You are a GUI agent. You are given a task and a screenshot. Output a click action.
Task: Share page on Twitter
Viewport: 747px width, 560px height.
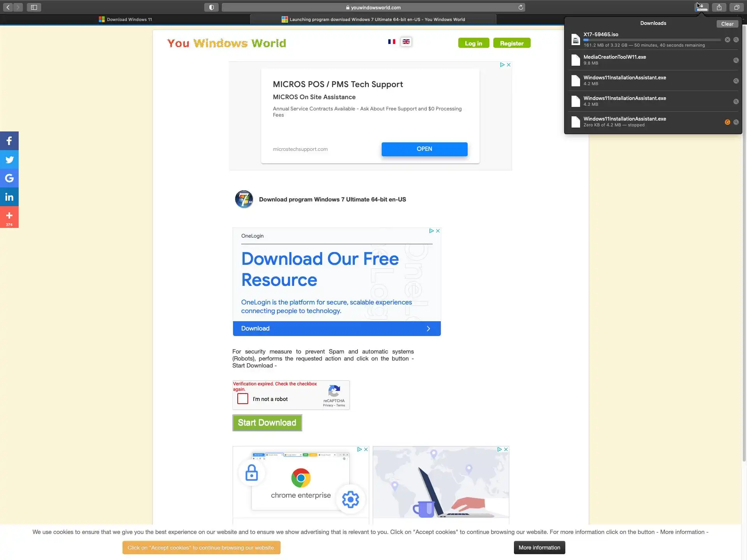9,159
